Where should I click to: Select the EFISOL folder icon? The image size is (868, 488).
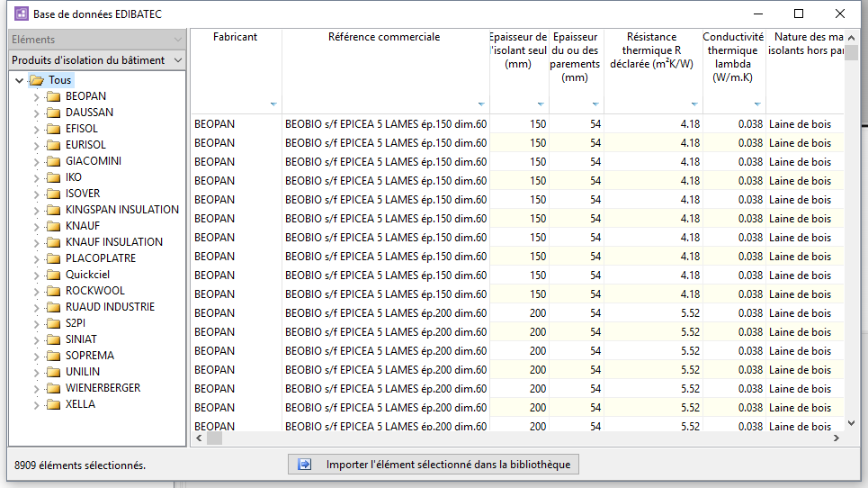click(54, 129)
